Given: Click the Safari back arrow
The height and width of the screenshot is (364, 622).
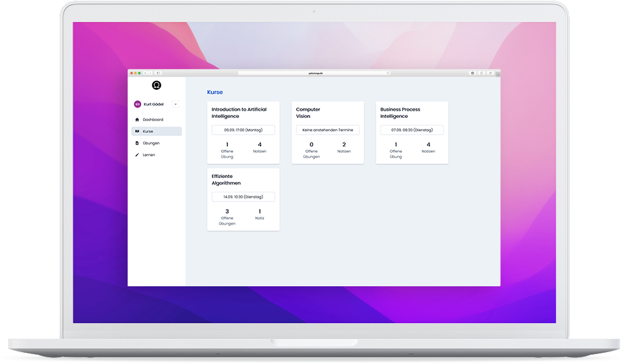Looking at the screenshot, I should point(146,73).
